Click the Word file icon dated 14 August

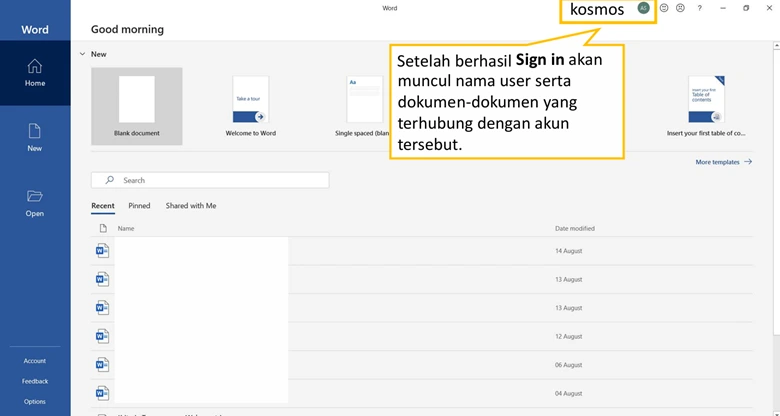102,251
